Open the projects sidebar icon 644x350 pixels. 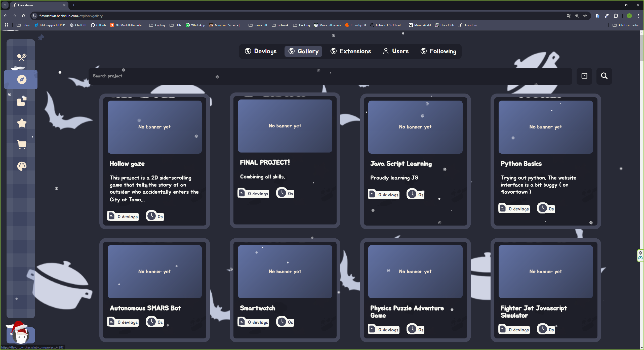pos(22,101)
